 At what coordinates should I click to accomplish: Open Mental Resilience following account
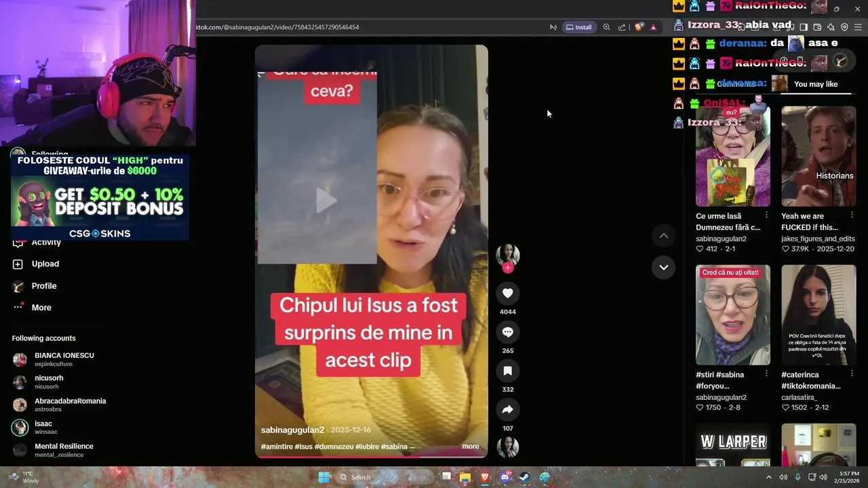[x=64, y=450]
